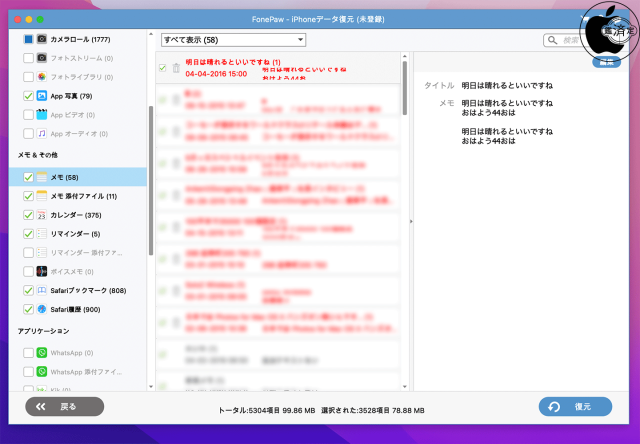The height and width of the screenshot is (444, 640).
Task: Uncheck the Safari履歴 (900) checkbox
Action: [x=28, y=309]
